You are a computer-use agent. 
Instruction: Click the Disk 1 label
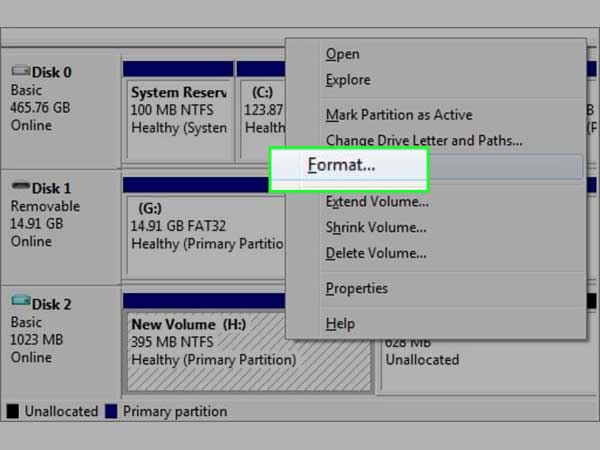click(x=51, y=189)
